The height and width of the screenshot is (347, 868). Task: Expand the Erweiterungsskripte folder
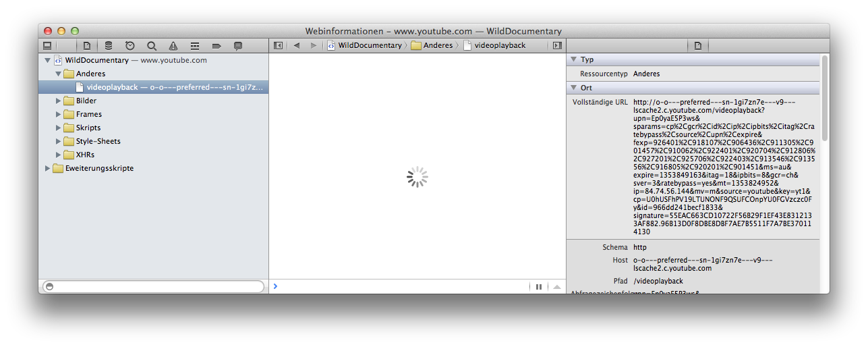pos(47,168)
